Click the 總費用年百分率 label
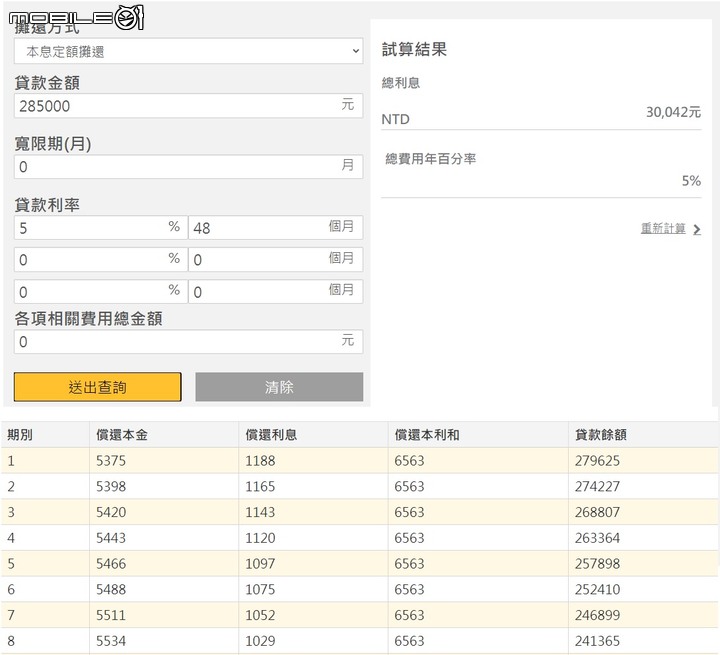720x655 pixels. coord(431,158)
